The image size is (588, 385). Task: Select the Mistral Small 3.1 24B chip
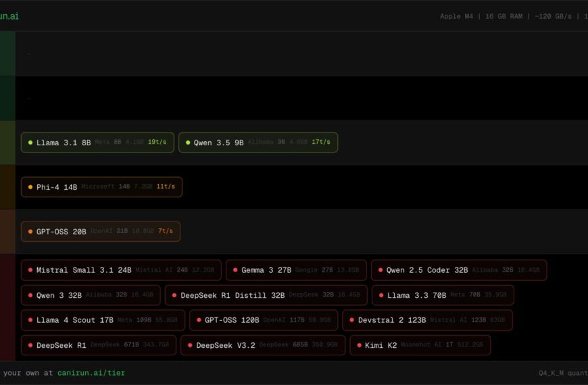[121, 270]
